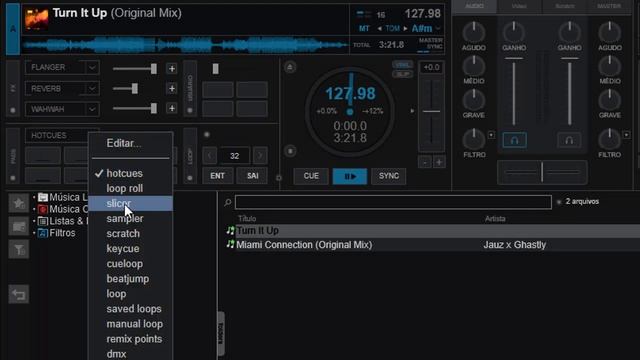Open filter funnel sidebar icon
The image size is (640, 360).
(19, 250)
